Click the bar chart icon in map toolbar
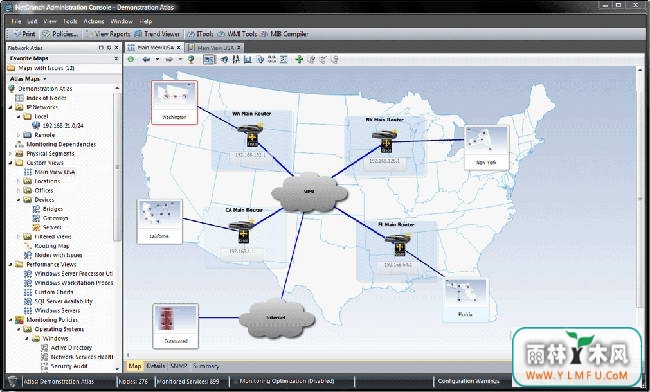The height and width of the screenshot is (392, 650). [x=248, y=59]
